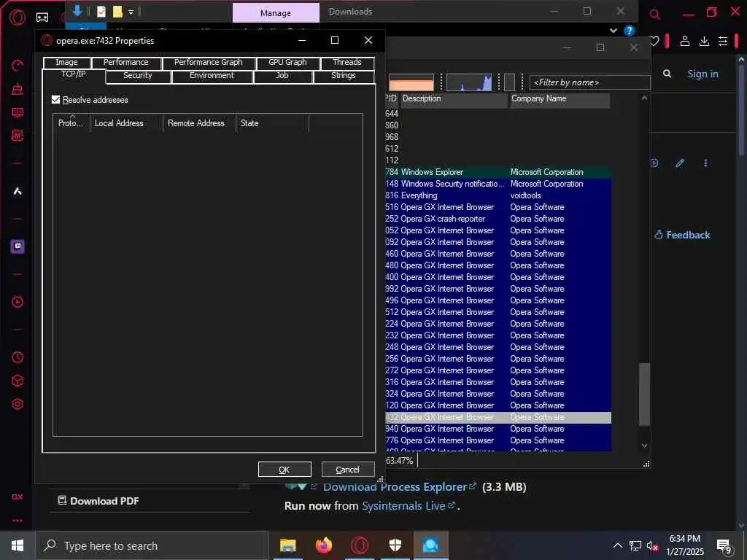Click OK in the Properties dialog
Screen dimensions: 747x560
[285, 470]
